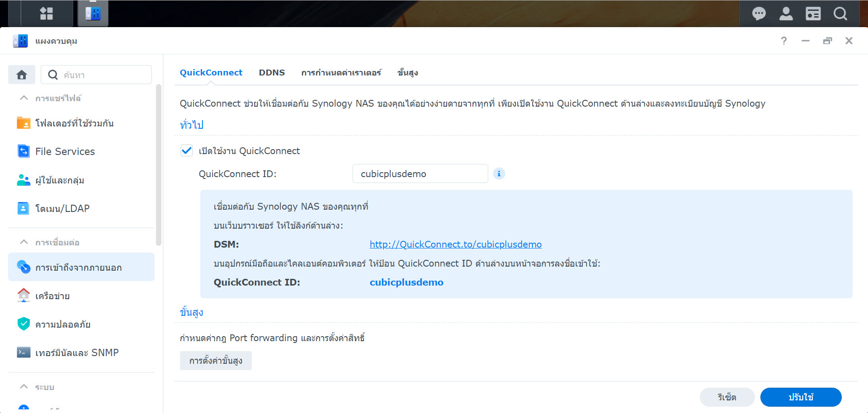Open ความปลอดภัย security settings icon

coord(23,324)
